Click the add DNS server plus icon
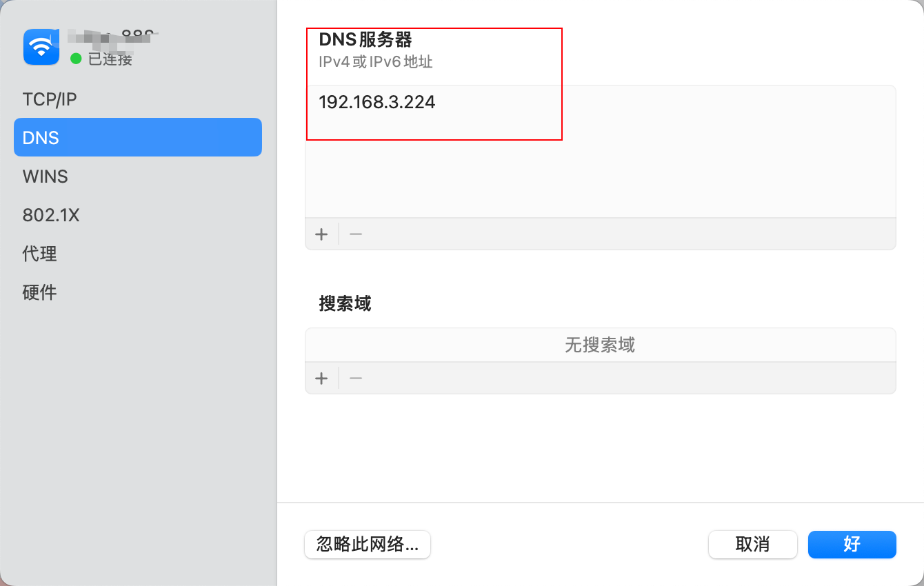Image resolution: width=924 pixels, height=586 pixels. [321, 234]
